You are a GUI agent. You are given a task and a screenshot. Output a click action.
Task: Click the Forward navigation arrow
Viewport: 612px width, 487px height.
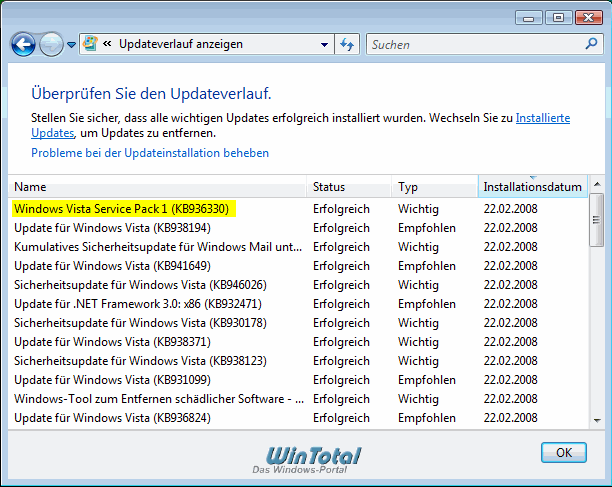coord(52,44)
